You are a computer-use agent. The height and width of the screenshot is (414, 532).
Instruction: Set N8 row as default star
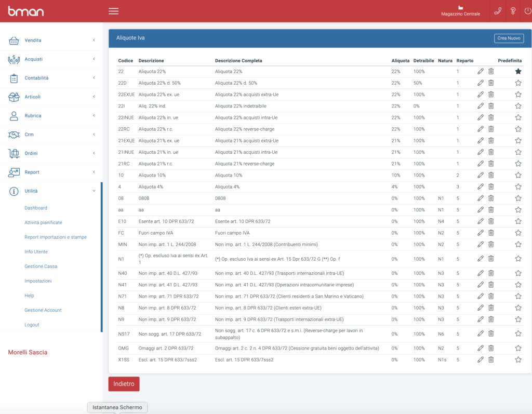coord(518,308)
